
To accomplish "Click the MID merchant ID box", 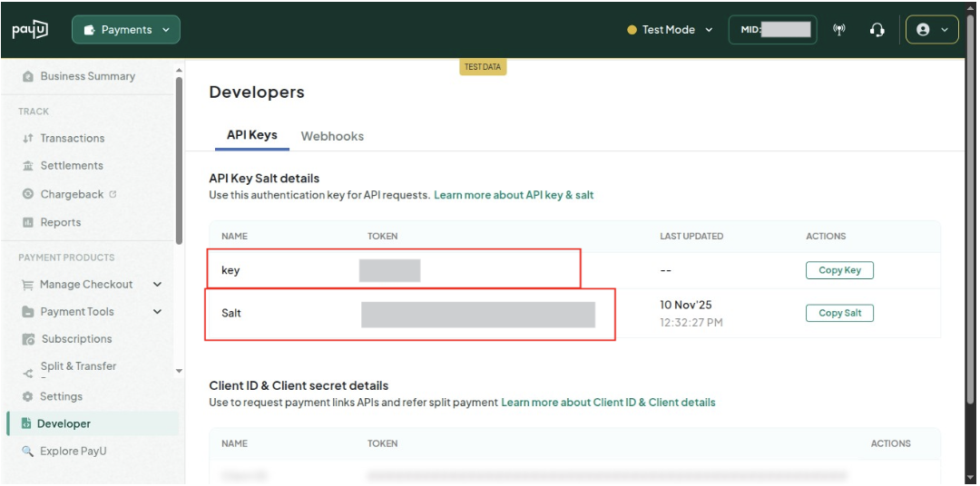I will (772, 29).
